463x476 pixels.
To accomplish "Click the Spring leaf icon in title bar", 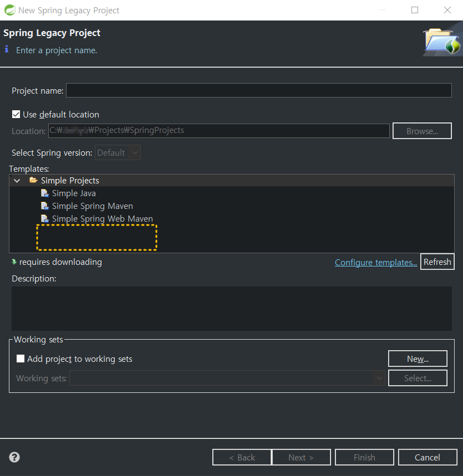I will tap(10, 11).
